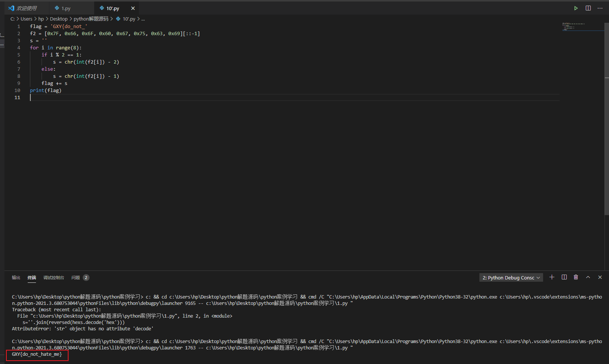Kill terminal using trash can icon
The height and width of the screenshot is (364, 609).
(576, 277)
